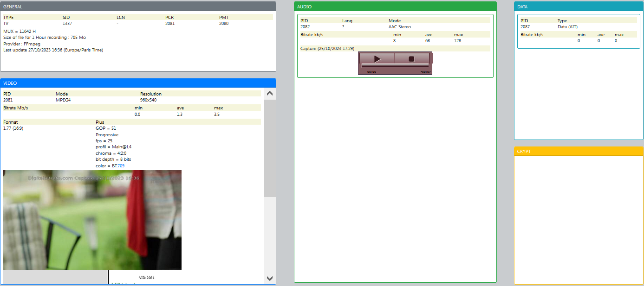Click the Capture (25/10/2023 17:29) label
This screenshot has width=644, height=286.
tap(327, 48)
